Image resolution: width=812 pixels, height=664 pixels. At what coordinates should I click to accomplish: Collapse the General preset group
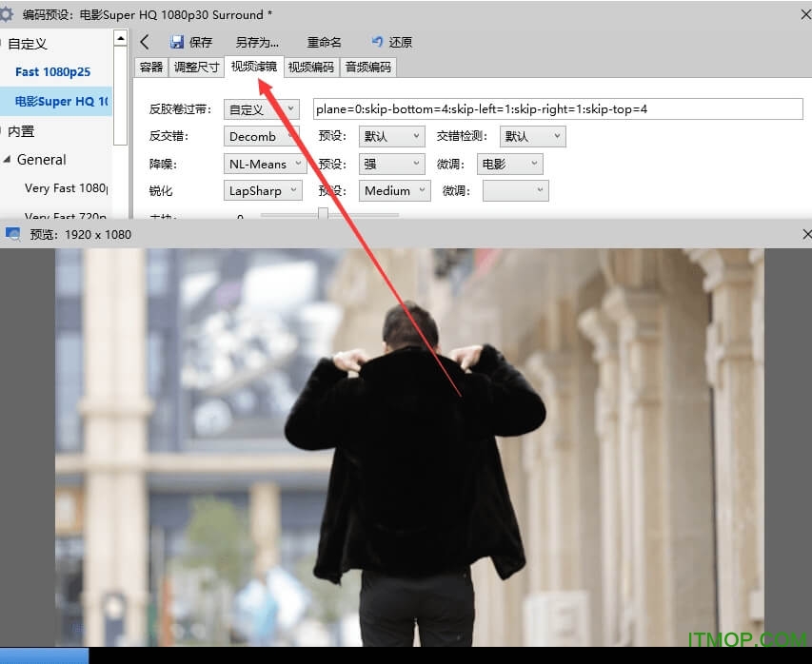(9, 160)
